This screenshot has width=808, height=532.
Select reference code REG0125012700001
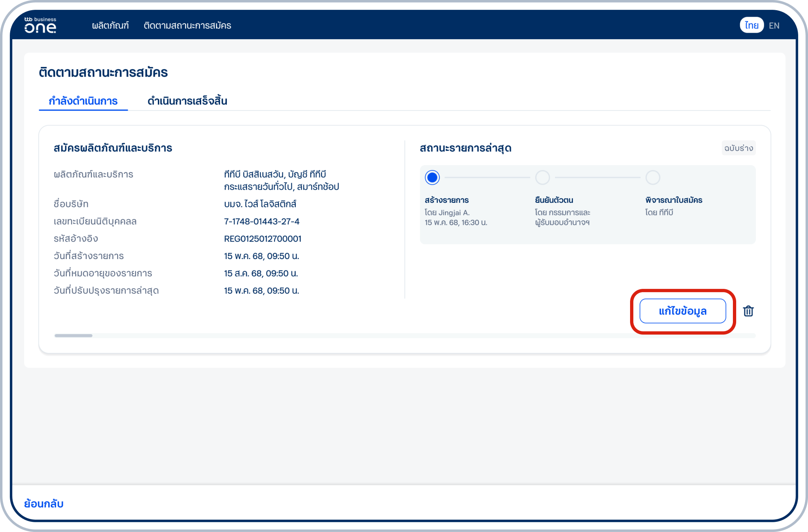click(263, 239)
